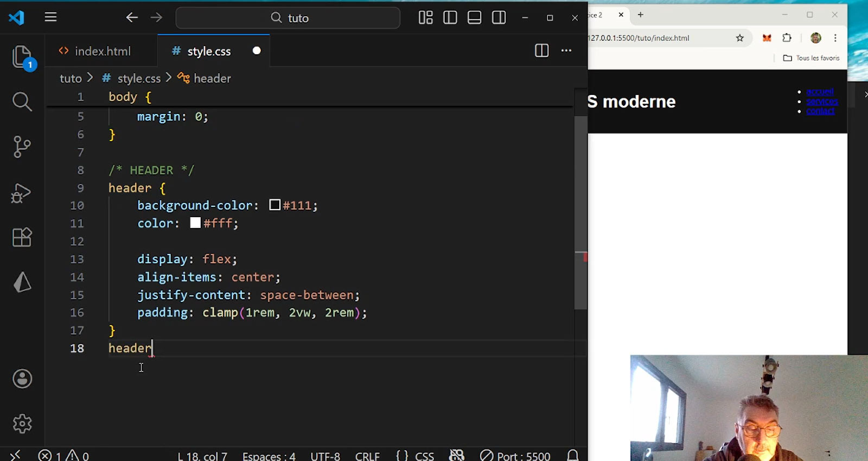Select the style.css editor tab
868x461 pixels.
pos(208,51)
